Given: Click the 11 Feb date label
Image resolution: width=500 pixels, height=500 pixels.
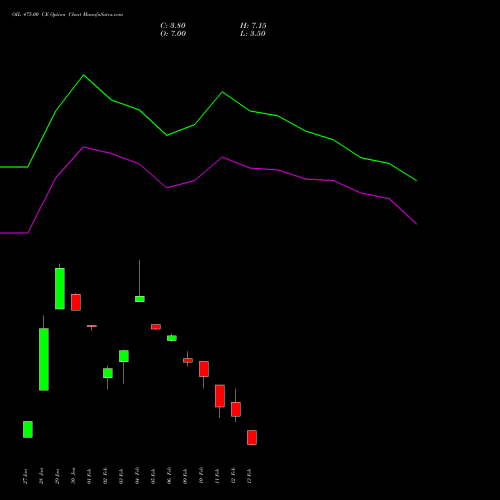Looking at the screenshot, I should pos(218,476).
